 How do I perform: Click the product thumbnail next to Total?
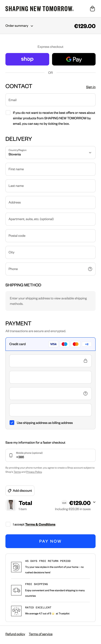coord(11,505)
